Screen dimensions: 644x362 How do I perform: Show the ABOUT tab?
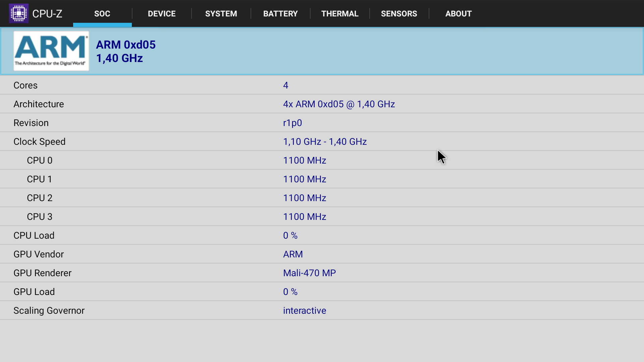click(x=459, y=14)
